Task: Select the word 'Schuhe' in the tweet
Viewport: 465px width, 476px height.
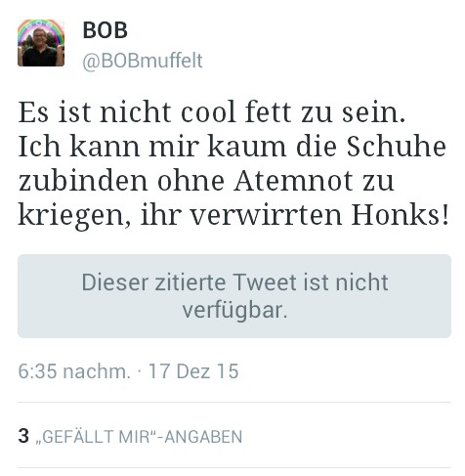Action: (x=396, y=147)
